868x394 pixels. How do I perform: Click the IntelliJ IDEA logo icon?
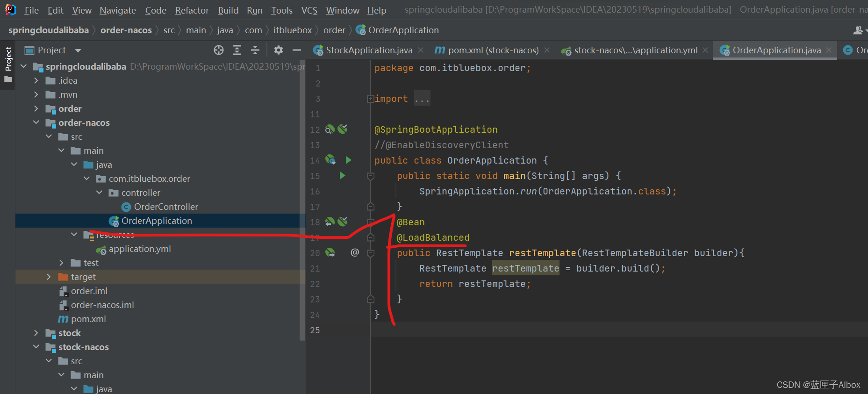[10, 9]
